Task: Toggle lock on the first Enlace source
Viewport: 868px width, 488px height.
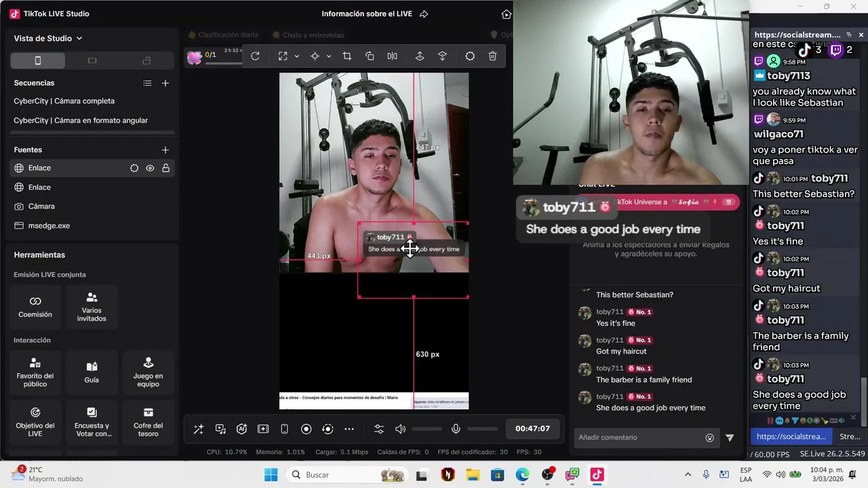Action: pyautogui.click(x=165, y=168)
